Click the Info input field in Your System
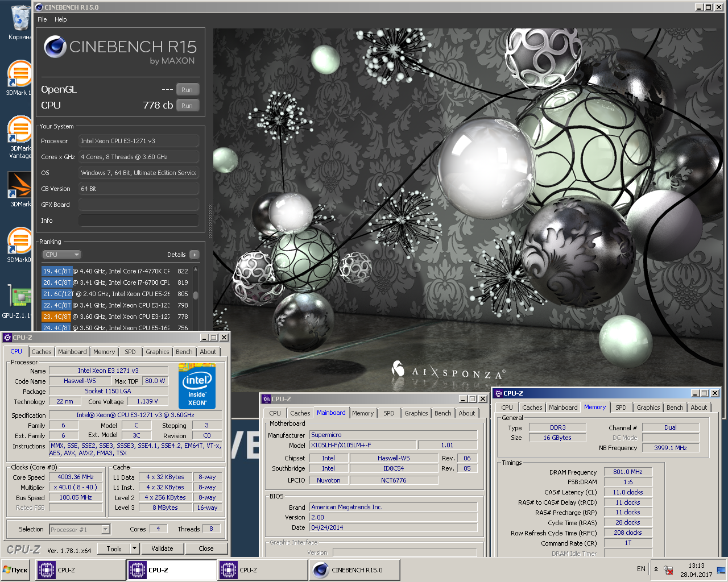This screenshot has height=582, width=728. coord(139,221)
